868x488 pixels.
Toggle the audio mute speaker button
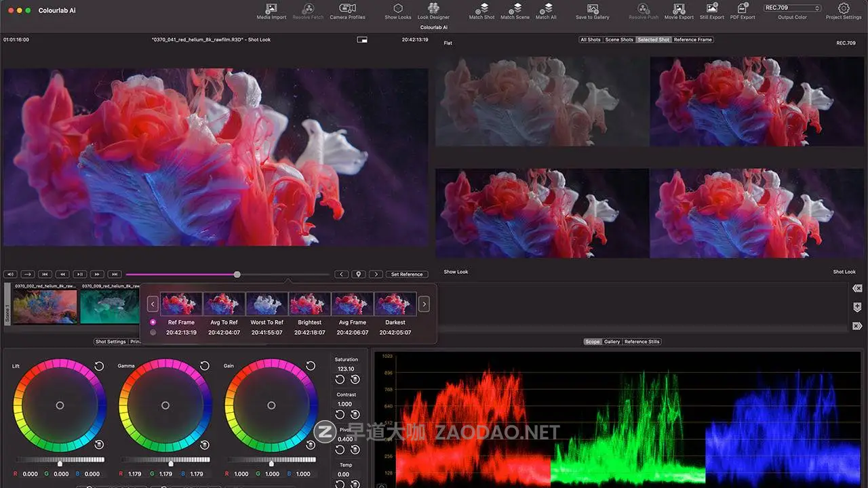pyautogui.click(x=10, y=274)
